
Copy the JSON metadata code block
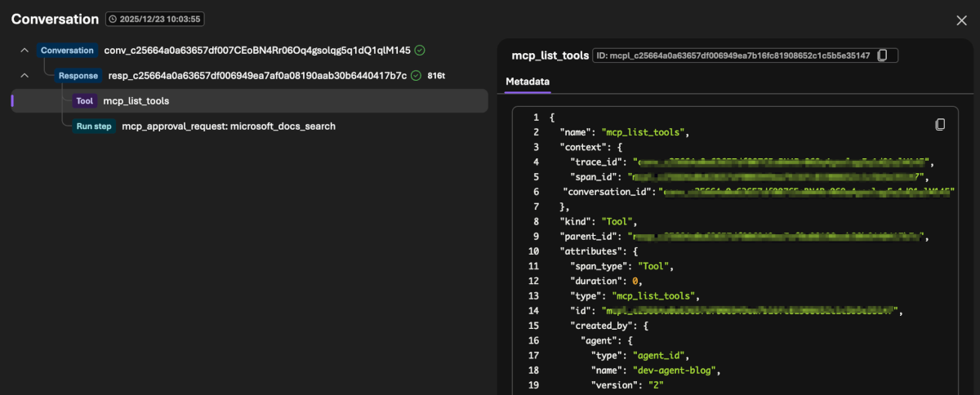pos(940,125)
